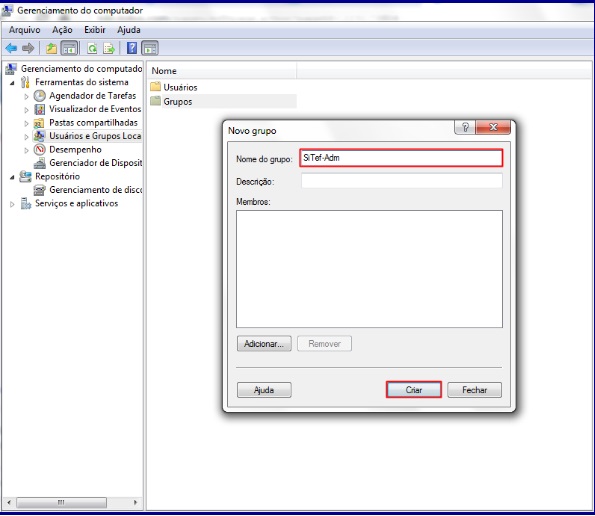Toggle the Show/Hide Action Pane icon
The height and width of the screenshot is (516, 595).
pos(150,48)
